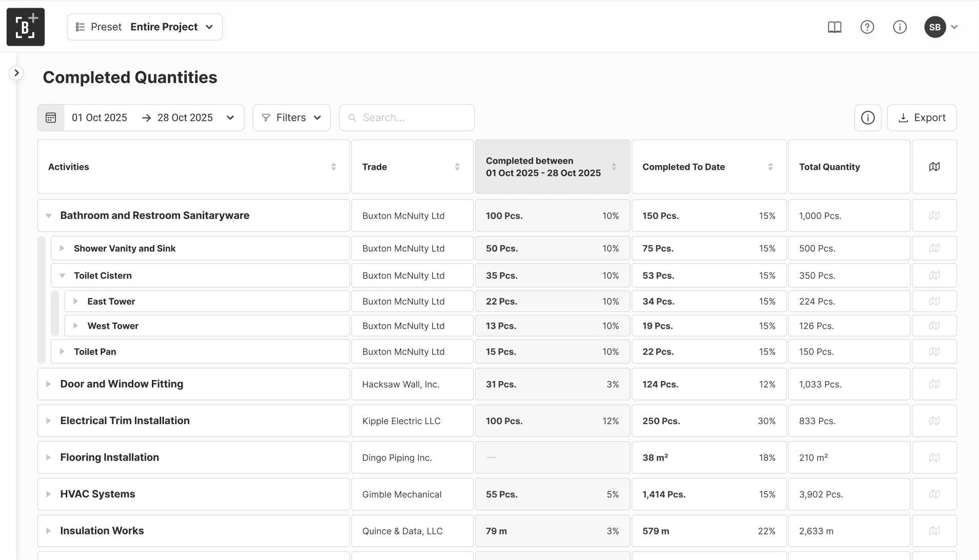This screenshot has width=979, height=560.
Task: Collapse the Toilet Cistern sub-rows
Action: (x=62, y=275)
